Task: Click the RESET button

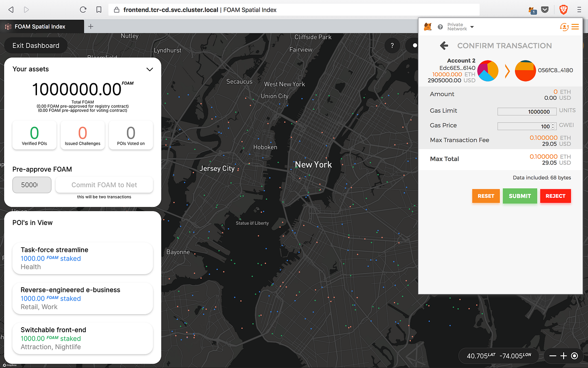Action: (x=486, y=196)
